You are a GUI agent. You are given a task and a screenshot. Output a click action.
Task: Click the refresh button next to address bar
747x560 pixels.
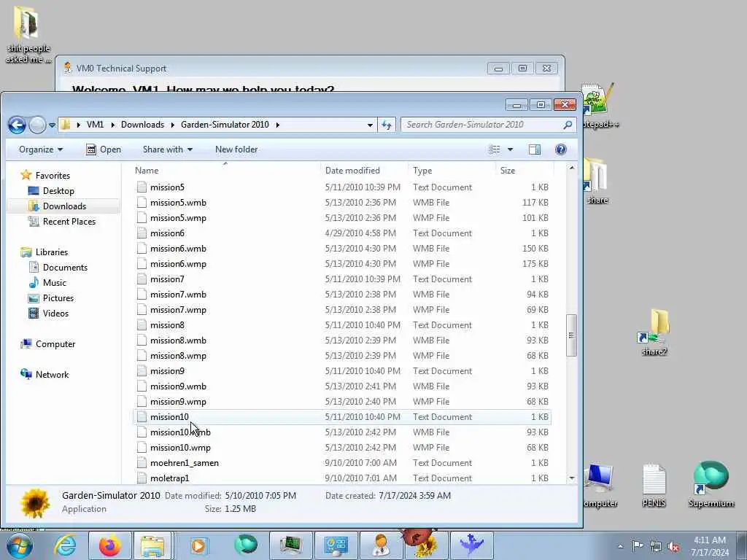[387, 125]
